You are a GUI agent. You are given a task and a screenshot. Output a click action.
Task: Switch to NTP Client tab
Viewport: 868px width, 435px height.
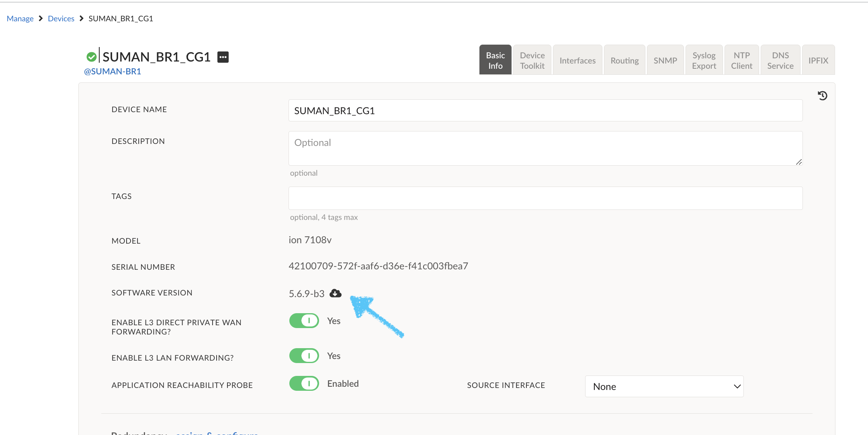click(741, 60)
